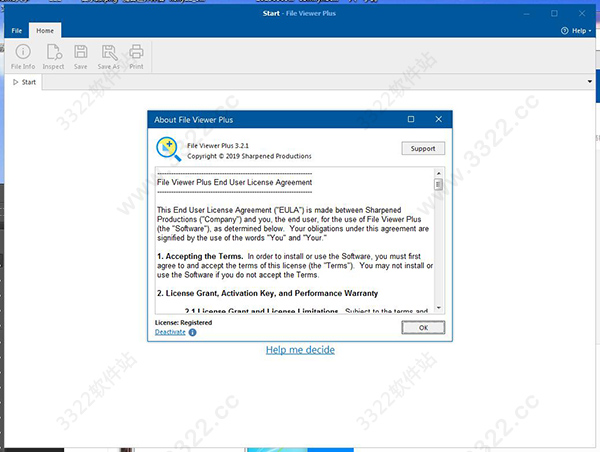Click the 'Copyright © 2019 Sharpened Productions' text
Image resolution: width=600 pixels, height=452 pixels.
point(249,156)
